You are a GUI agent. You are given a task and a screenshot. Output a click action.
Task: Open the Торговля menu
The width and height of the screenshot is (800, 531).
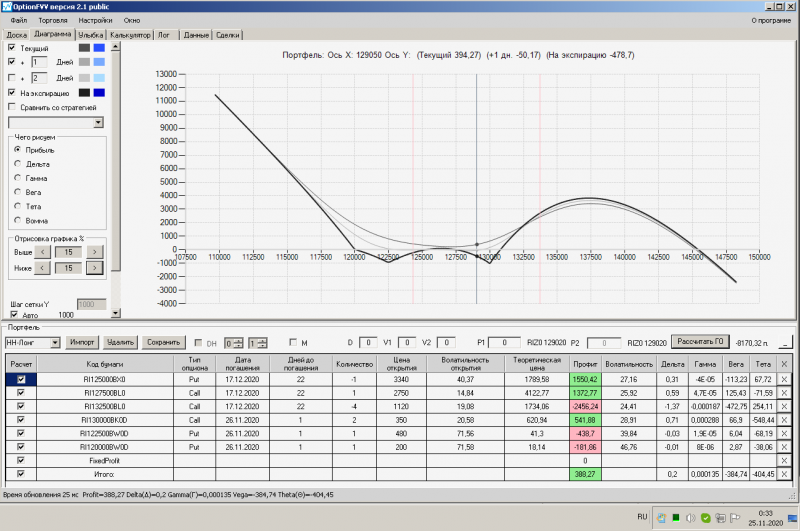click(53, 20)
